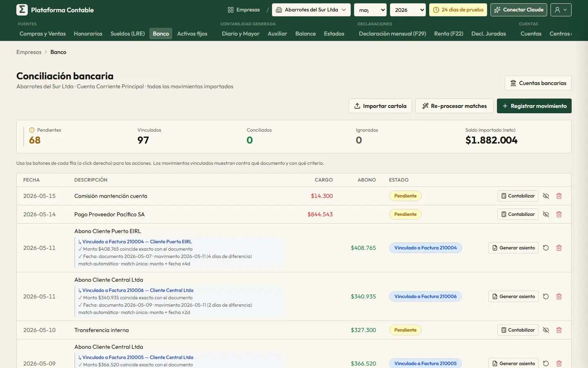Click the 24 días de prueba badge

[x=458, y=10]
